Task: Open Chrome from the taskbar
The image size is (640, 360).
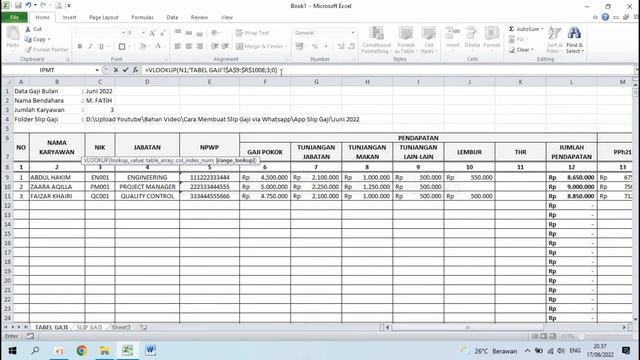Action: click(82, 351)
